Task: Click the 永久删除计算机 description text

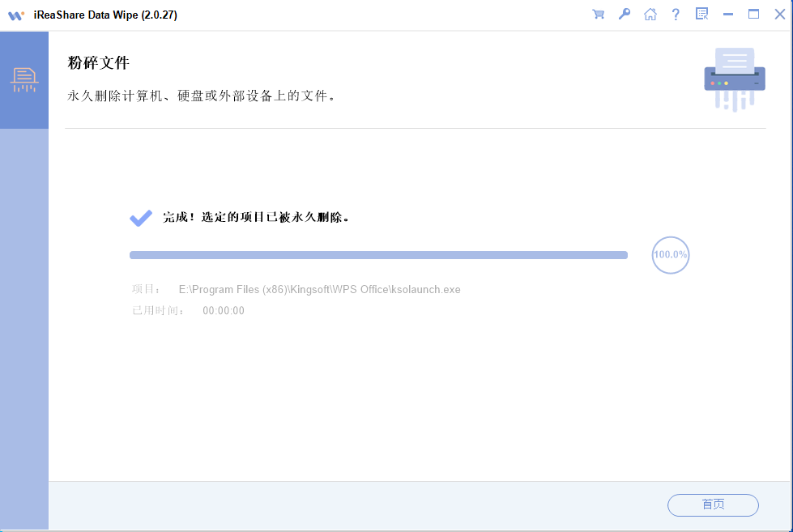Action: [x=202, y=96]
